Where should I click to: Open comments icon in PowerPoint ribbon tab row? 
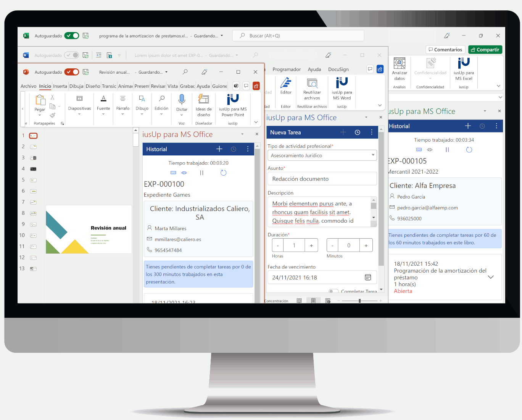(246, 86)
